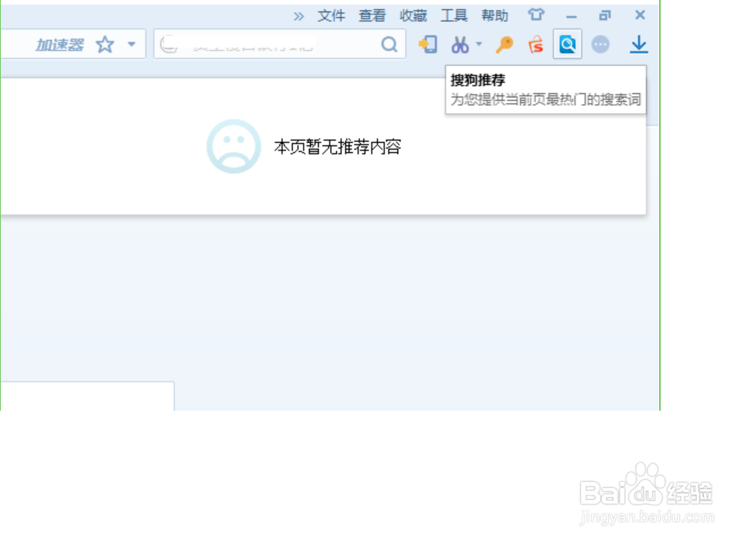Image resolution: width=756 pixels, height=543 pixels.
Task: Toggle the 搜狗推荐 recommendation icon
Action: (x=568, y=45)
